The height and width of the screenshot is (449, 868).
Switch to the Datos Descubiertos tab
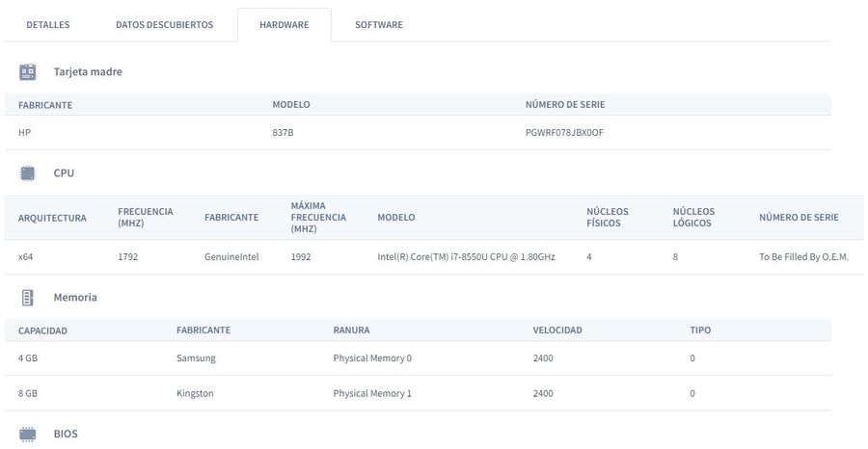click(x=164, y=25)
